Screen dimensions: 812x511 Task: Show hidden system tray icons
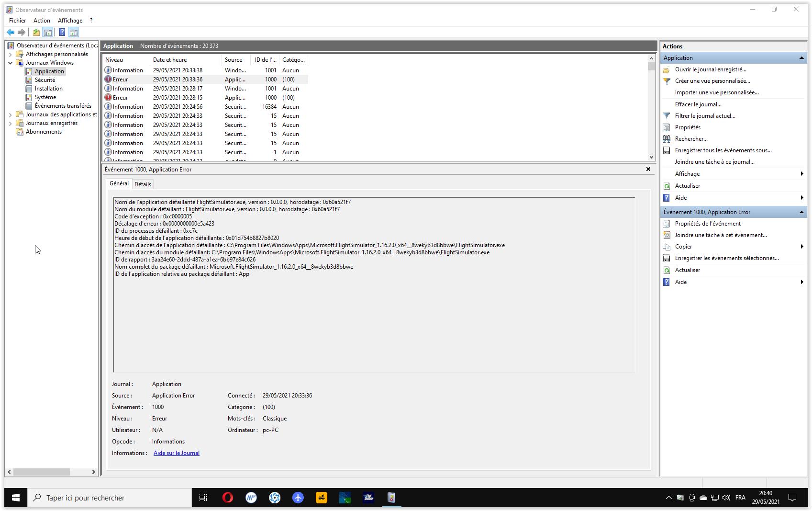tap(668, 498)
